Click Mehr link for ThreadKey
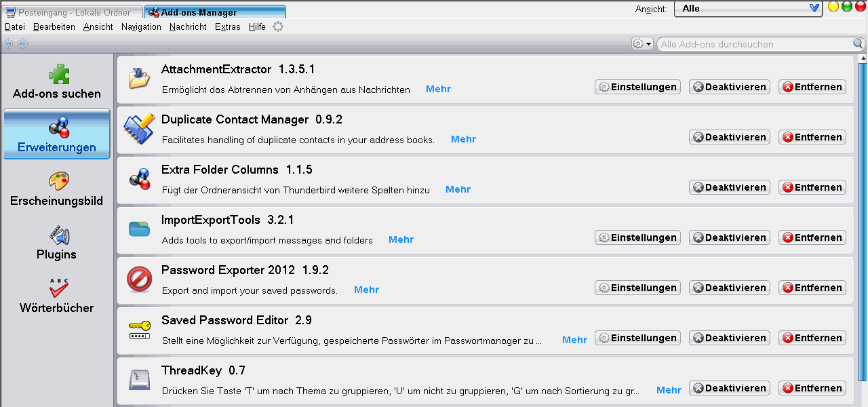 669,390
